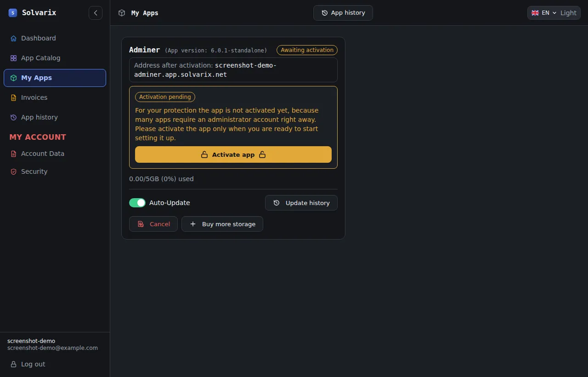
Task: Click the screenshot-demo username above the email
Action: click(x=31, y=341)
